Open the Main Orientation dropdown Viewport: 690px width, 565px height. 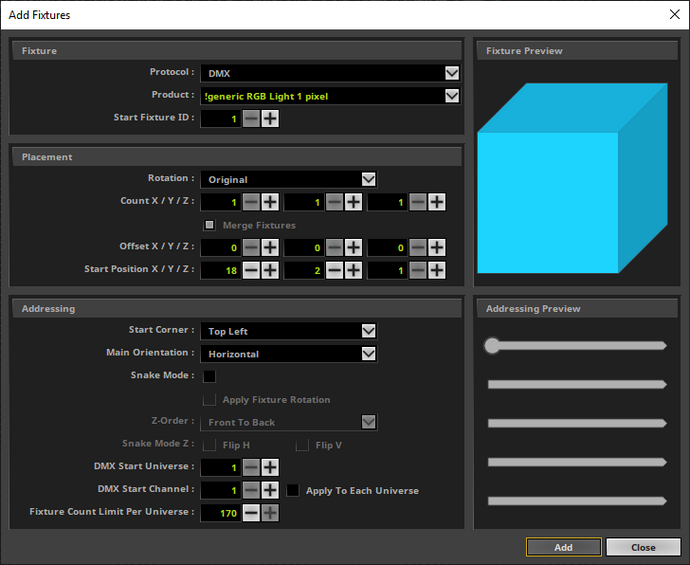(x=289, y=354)
